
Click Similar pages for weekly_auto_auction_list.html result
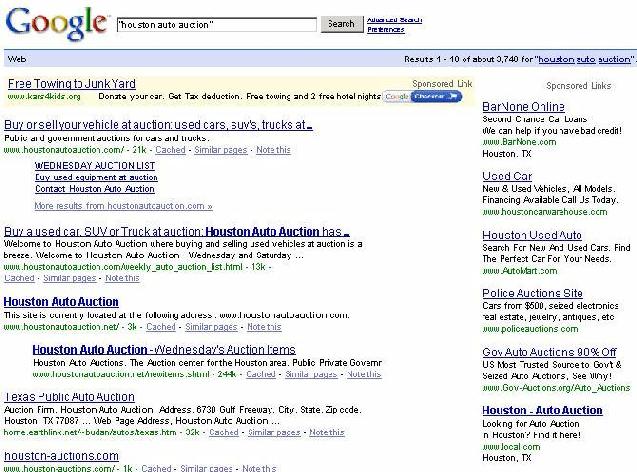[70, 278]
